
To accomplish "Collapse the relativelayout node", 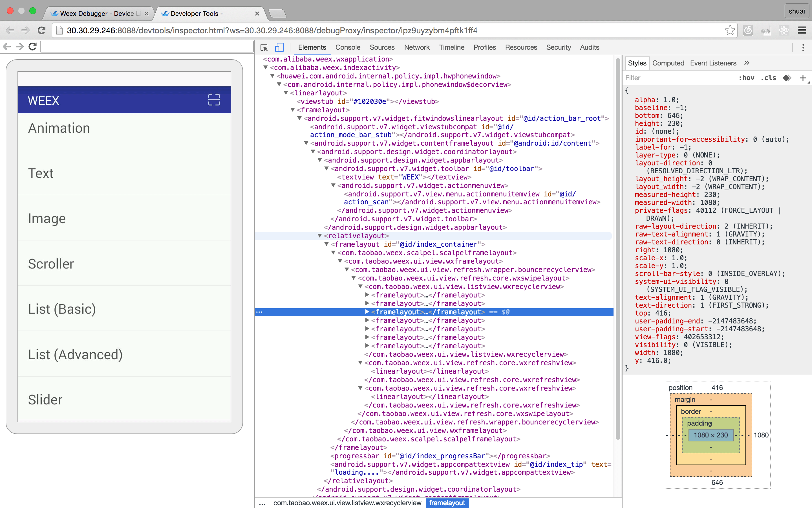I will tap(320, 236).
